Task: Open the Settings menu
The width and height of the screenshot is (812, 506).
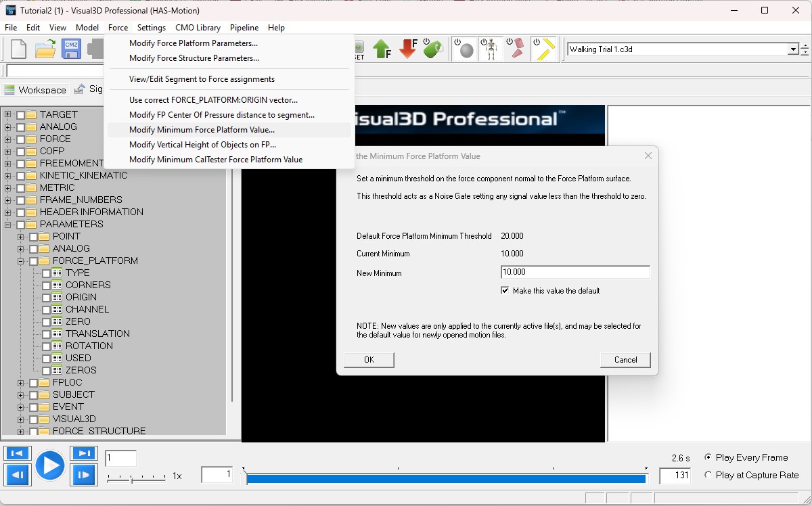Action: [152, 28]
